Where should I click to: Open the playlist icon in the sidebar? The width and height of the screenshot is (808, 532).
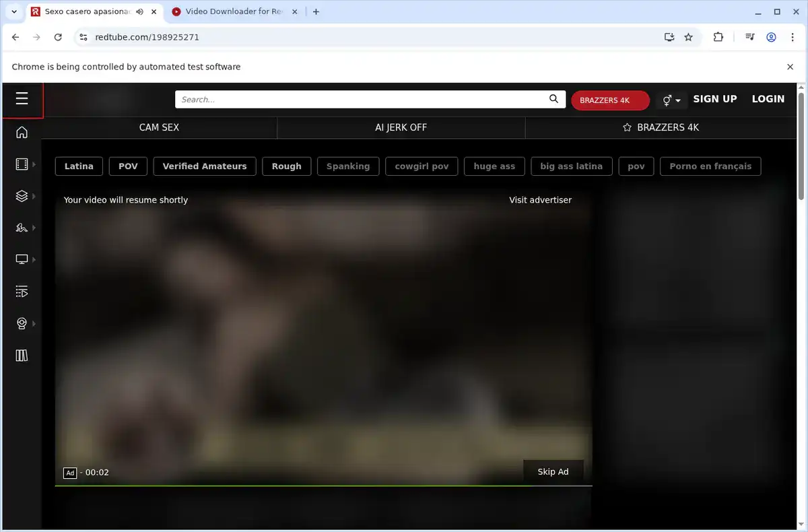22,292
